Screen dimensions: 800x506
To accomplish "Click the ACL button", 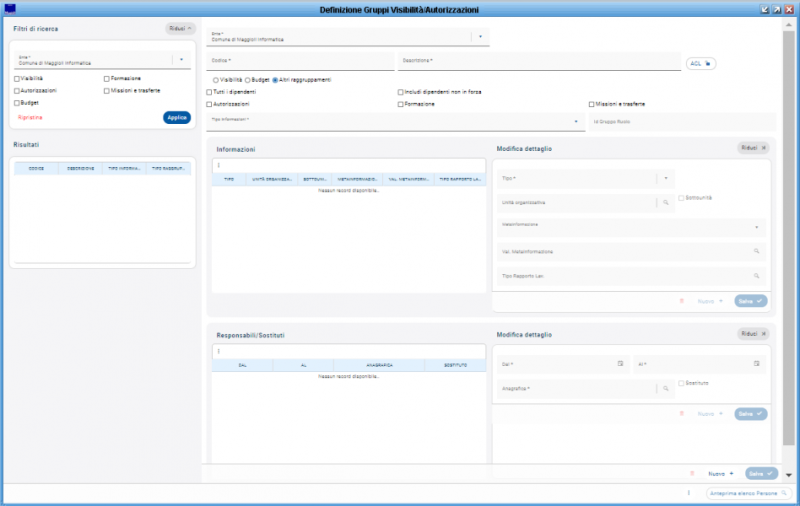I will click(701, 63).
